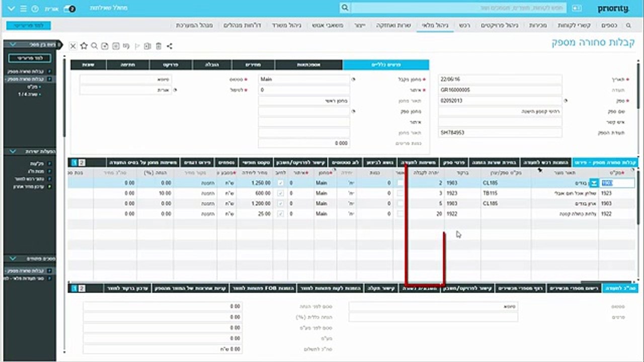Focus the global search input field
Viewport: 644px width, 362px height.
[458, 8]
